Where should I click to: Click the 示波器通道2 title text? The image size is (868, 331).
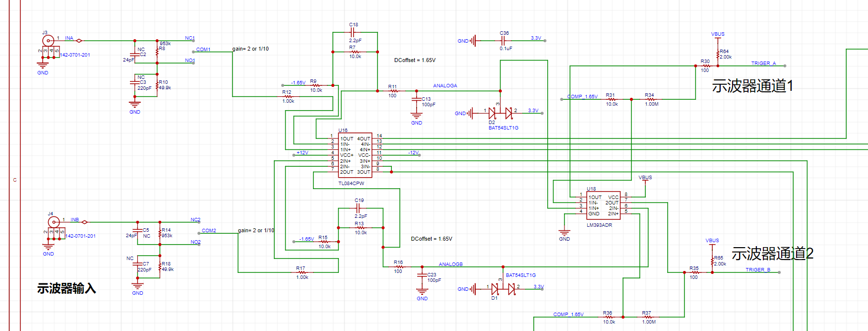click(x=772, y=254)
